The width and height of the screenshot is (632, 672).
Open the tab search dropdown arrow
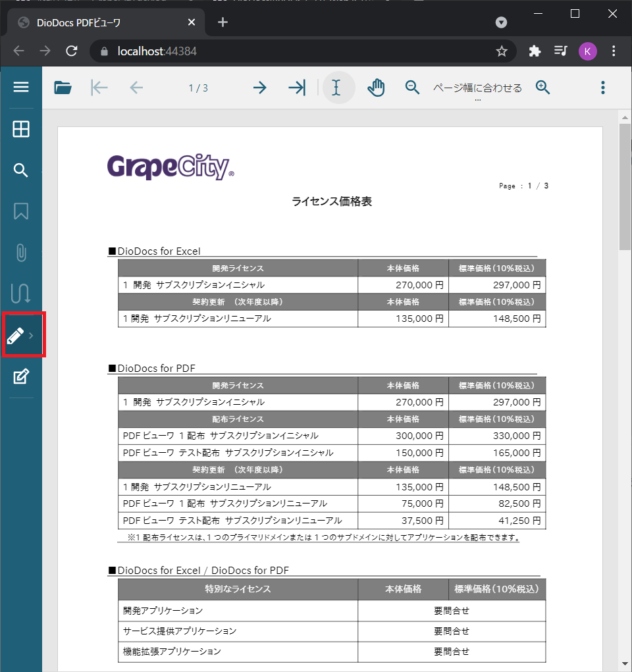coord(501,22)
